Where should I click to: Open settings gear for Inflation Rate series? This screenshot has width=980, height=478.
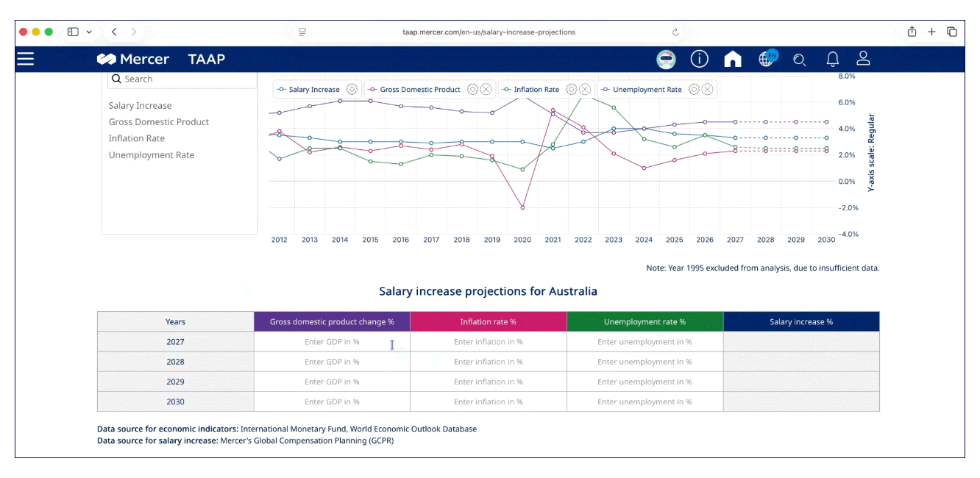pyautogui.click(x=572, y=89)
